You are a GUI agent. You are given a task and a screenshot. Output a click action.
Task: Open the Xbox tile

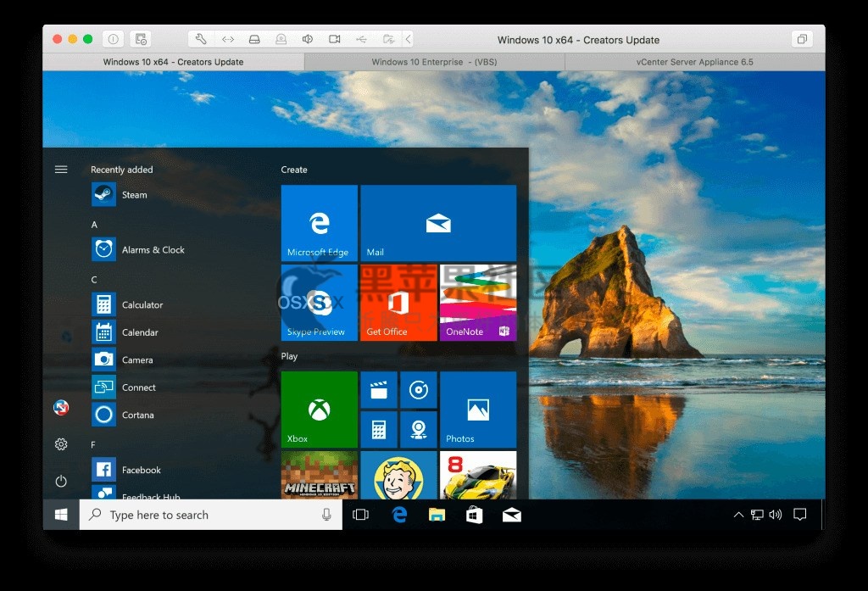(x=320, y=410)
